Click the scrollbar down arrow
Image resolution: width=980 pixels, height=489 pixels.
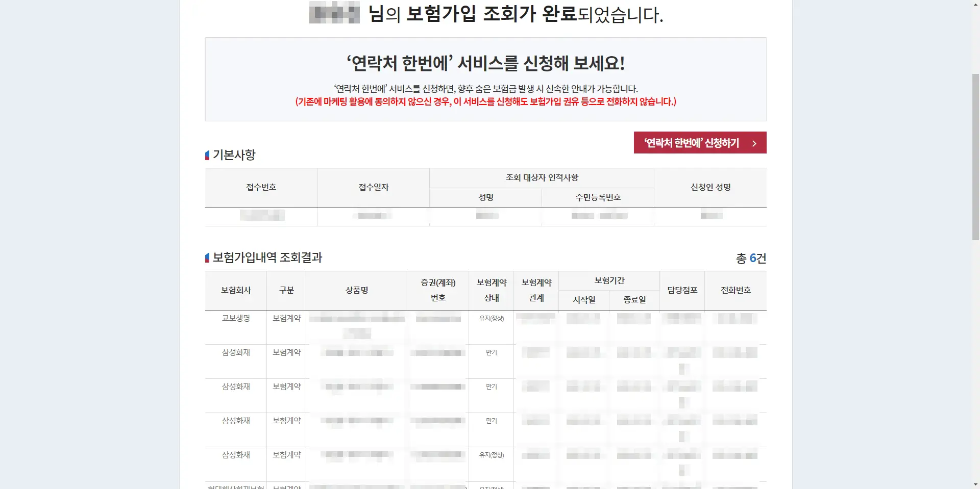click(x=975, y=484)
